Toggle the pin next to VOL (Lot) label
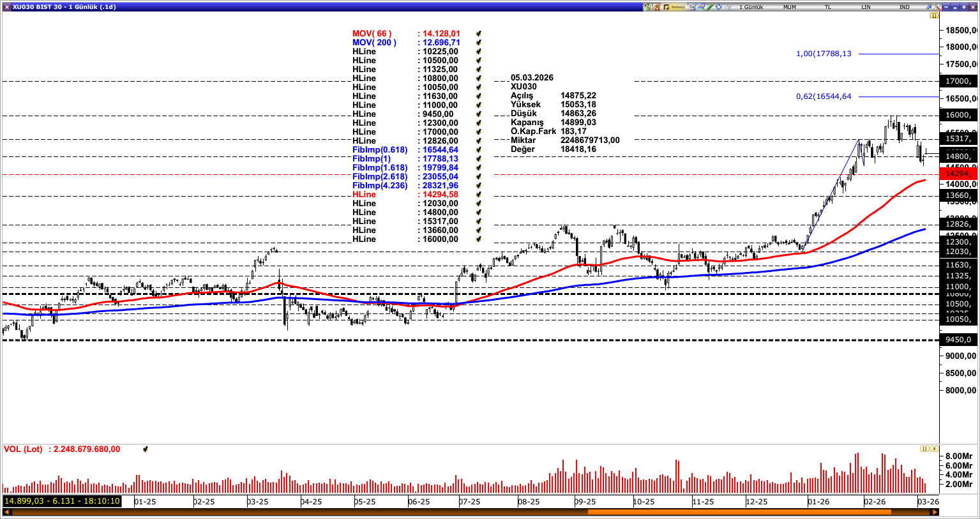Viewport: 980px width, 519px height. 145,449
